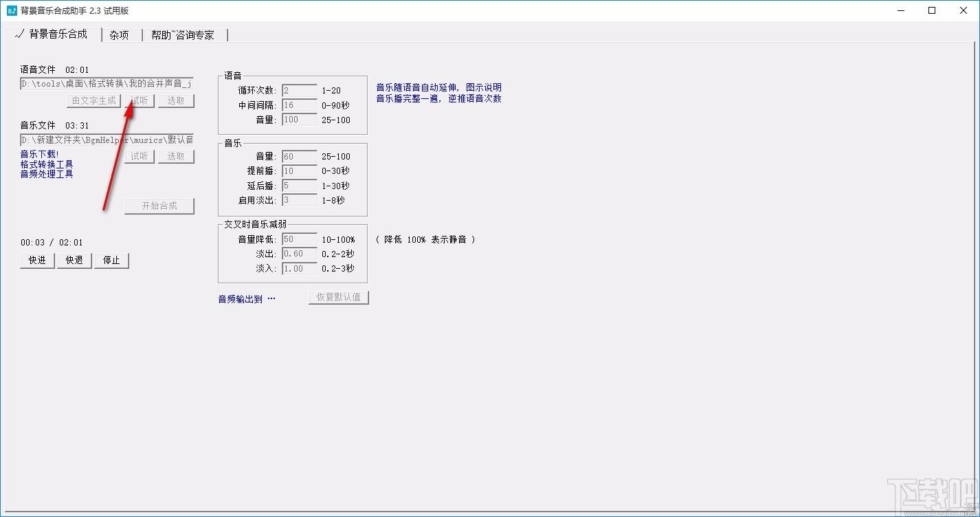Viewport: 980px width, 517px height.
Task: Click the 10-100% range hint
Action: click(338, 240)
